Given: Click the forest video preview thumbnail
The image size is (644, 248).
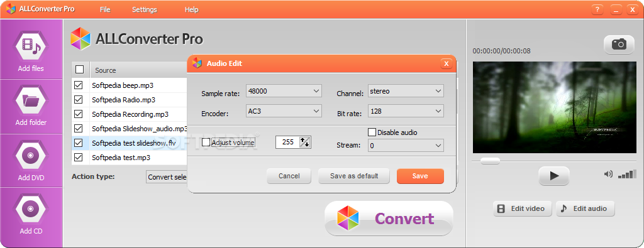Looking at the screenshot, I should coord(555,107).
